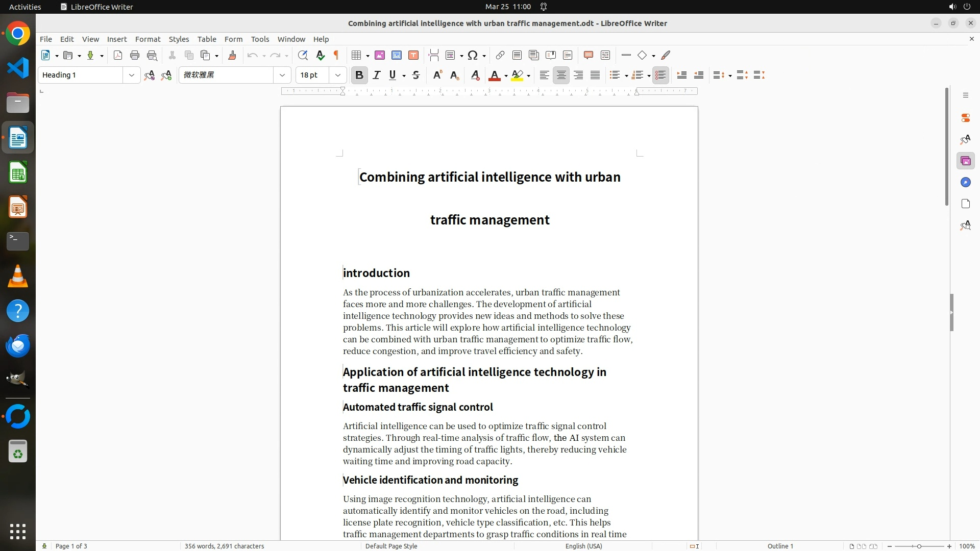This screenshot has width=980, height=551.
Task: Open the Find and Replace tool
Action: click(303, 55)
